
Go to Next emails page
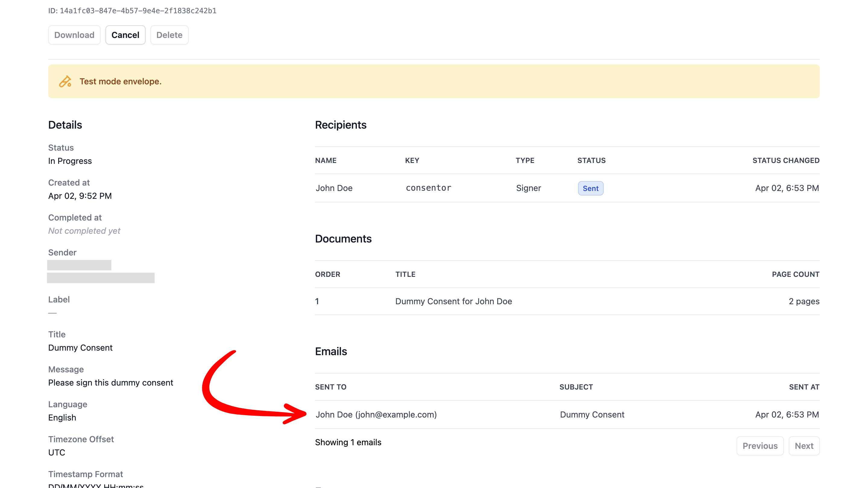tap(804, 446)
